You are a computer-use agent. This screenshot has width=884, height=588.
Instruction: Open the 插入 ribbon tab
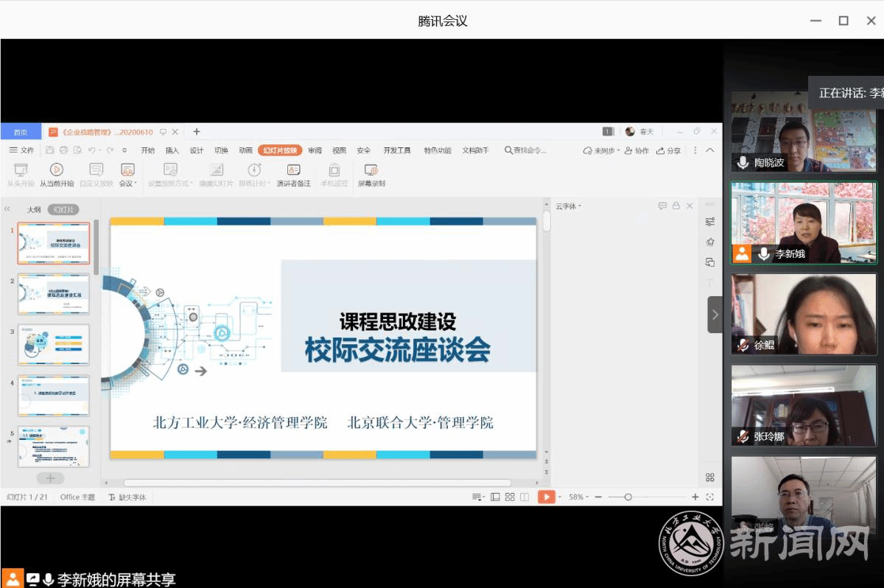tap(172, 150)
